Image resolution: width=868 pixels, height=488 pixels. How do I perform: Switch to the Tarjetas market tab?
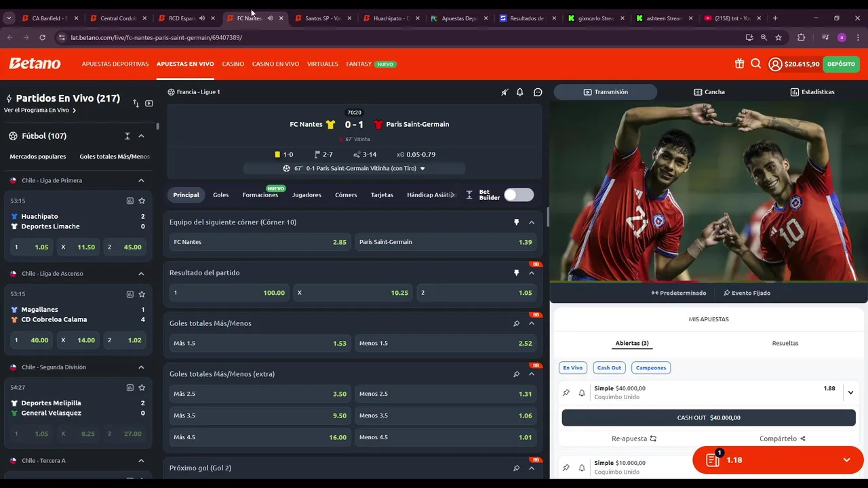(x=382, y=195)
